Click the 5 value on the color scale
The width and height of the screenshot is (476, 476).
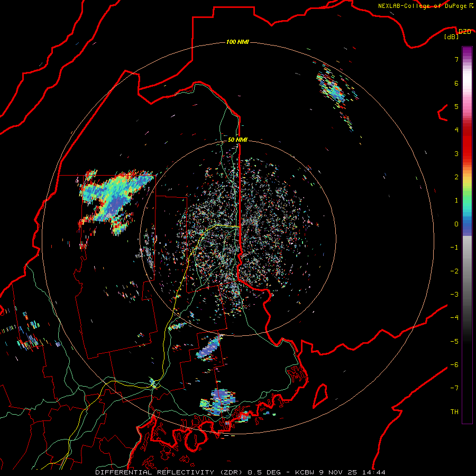456,106
